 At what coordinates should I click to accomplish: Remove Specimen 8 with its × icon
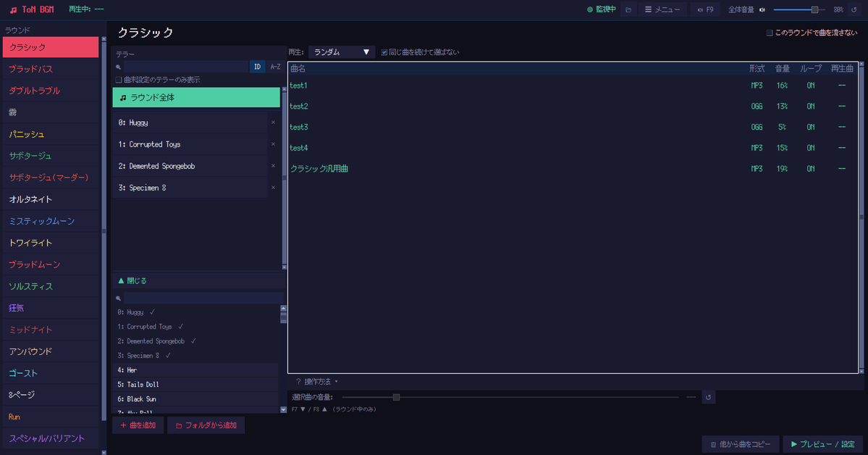[273, 188]
